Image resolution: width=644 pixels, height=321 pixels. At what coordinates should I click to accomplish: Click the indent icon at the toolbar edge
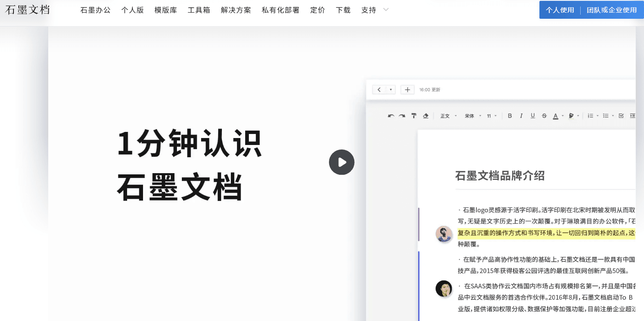tap(633, 116)
